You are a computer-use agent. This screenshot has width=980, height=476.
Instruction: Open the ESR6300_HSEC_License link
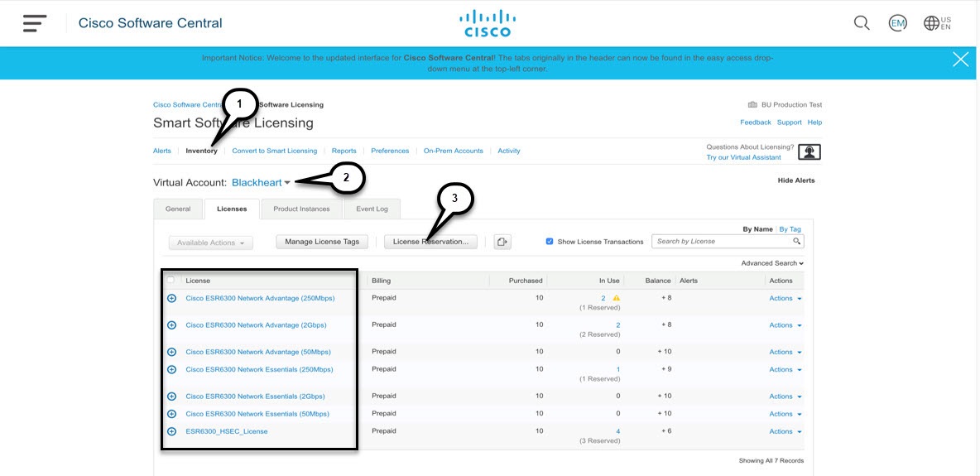click(x=226, y=431)
